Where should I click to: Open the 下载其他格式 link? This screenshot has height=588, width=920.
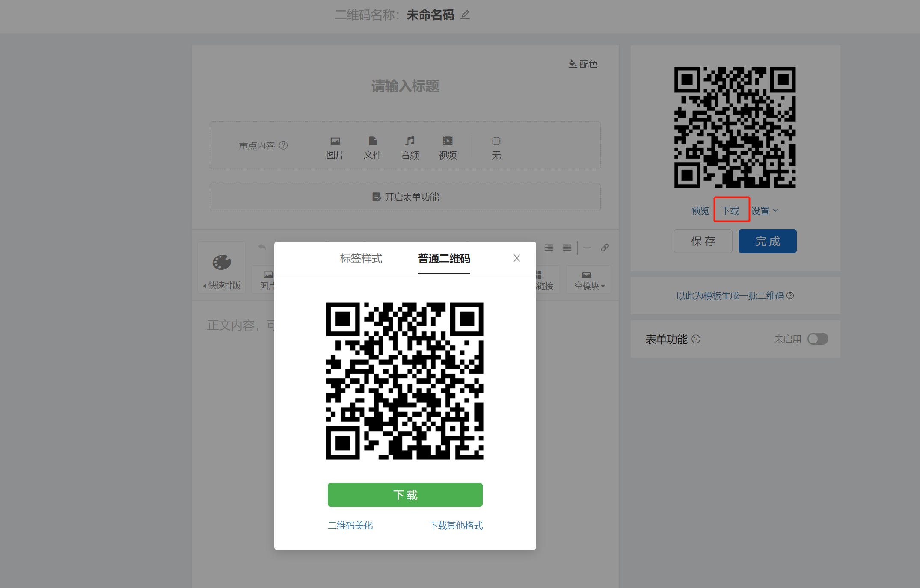(456, 526)
